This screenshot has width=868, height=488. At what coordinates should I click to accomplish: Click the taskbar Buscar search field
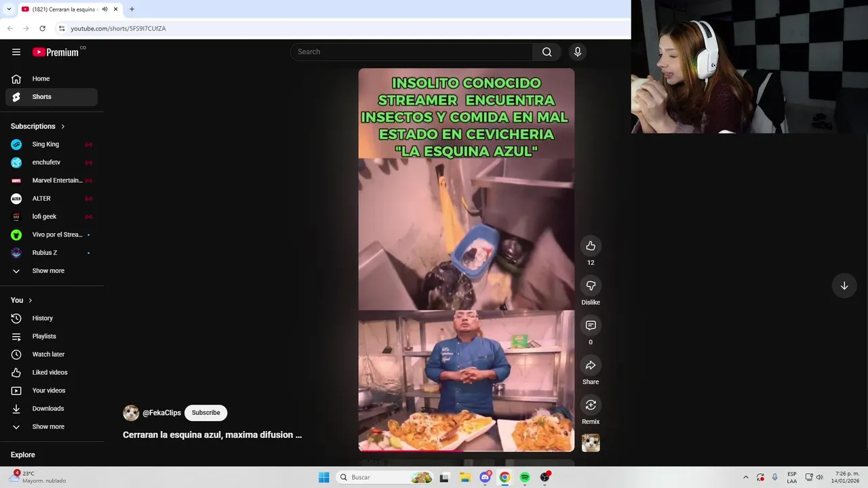coord(385,477)
